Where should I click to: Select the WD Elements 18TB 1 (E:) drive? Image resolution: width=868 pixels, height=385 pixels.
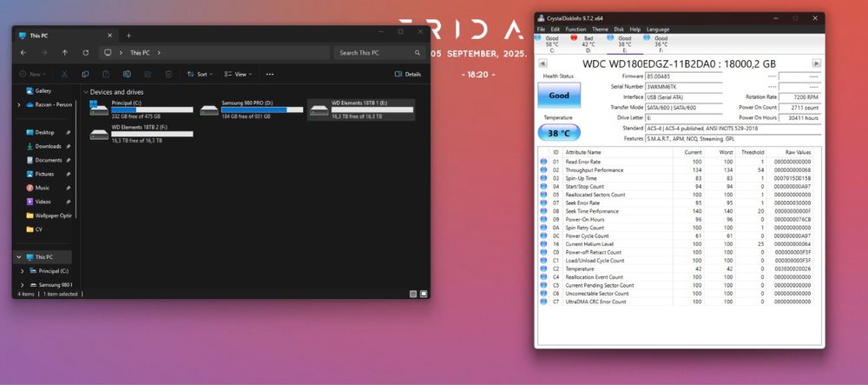[361, 110]
